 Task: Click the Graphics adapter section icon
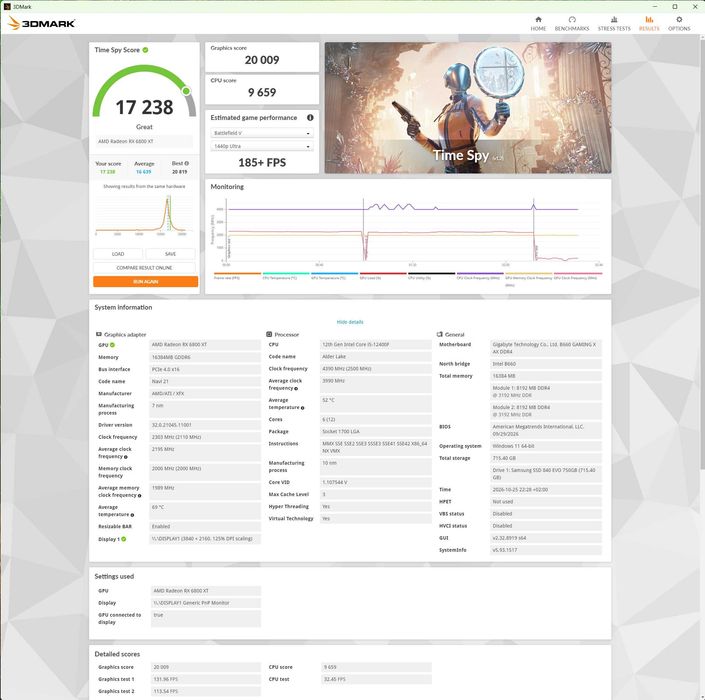[98, 334]
